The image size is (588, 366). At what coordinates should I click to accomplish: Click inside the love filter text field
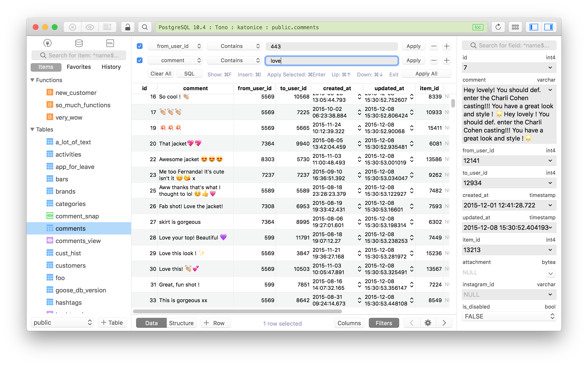coord(331,61)
